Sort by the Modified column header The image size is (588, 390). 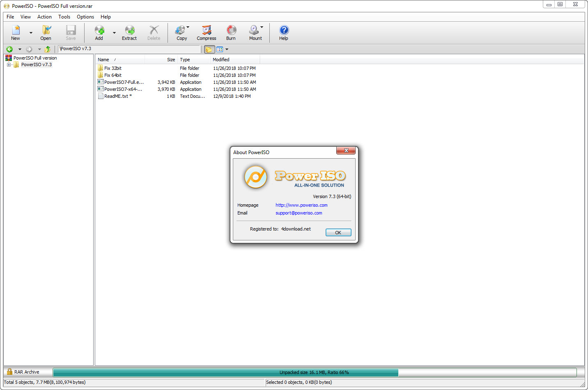point(235,60)
